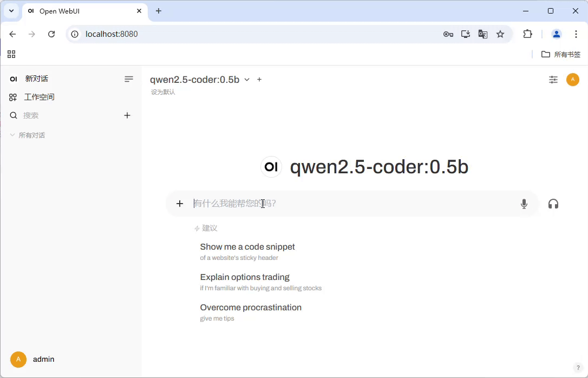The height and width of the screenshot is (378, 588).
Task: Open the apps grid icon in the bookmarks bar
Action: coord(11,54)
